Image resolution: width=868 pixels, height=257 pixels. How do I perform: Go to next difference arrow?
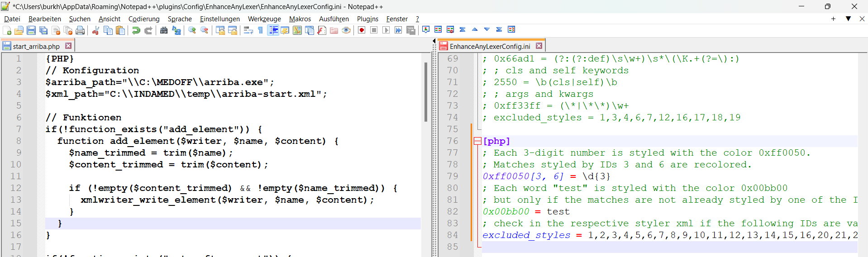(x=487, y=29)
